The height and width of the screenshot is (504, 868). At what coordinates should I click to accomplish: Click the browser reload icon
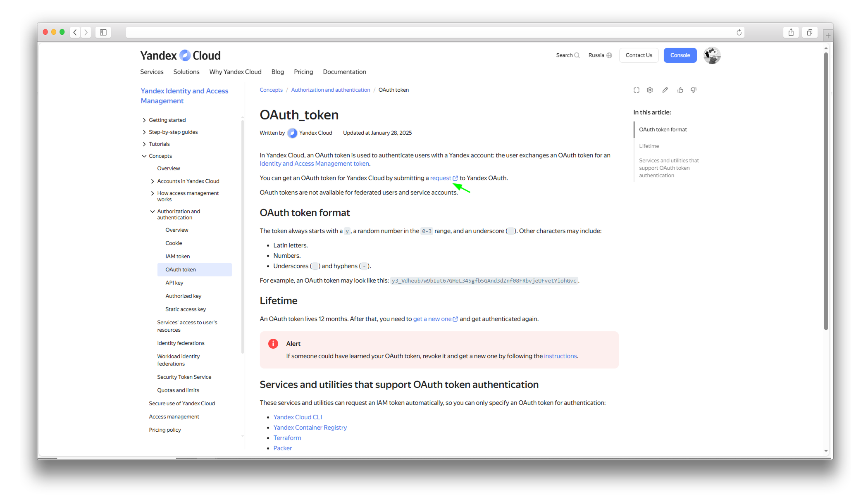739,32
